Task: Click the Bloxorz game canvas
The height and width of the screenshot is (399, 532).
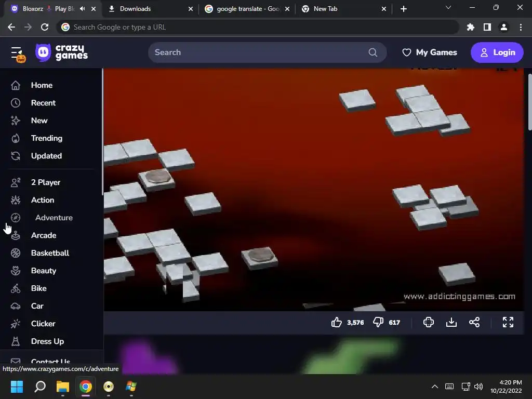Action: click(314, 189)
